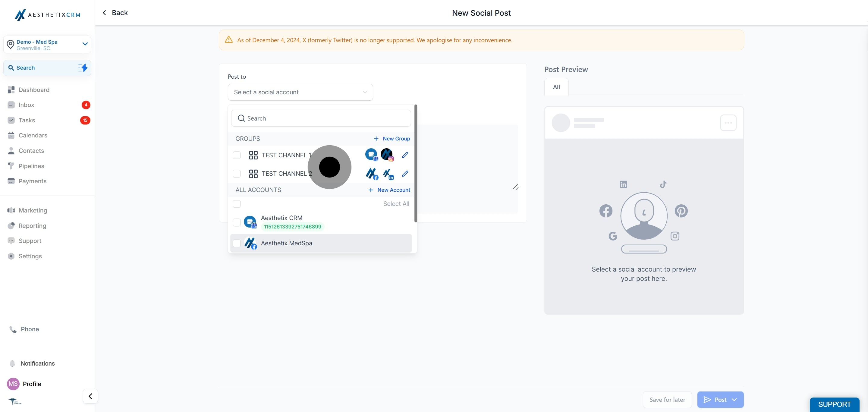
Task: Open the Dashboard sidebar icon
Action: point(11,90)
